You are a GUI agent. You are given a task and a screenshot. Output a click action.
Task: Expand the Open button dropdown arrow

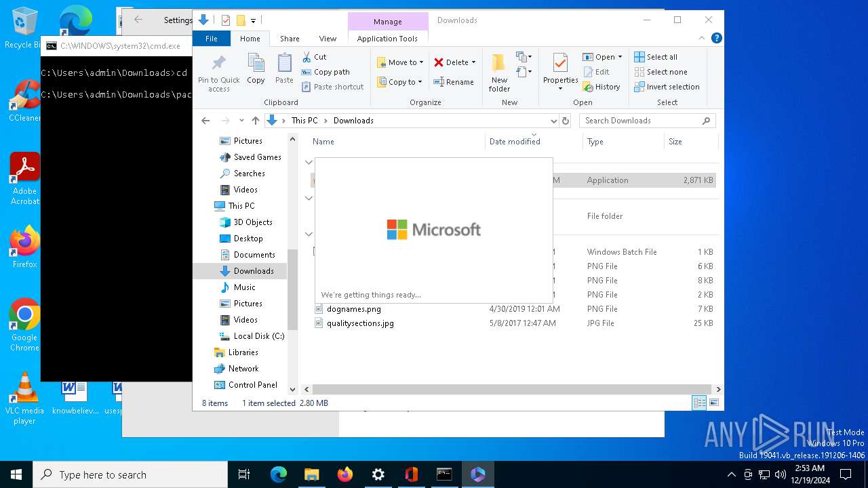click(x=620, y=57)
